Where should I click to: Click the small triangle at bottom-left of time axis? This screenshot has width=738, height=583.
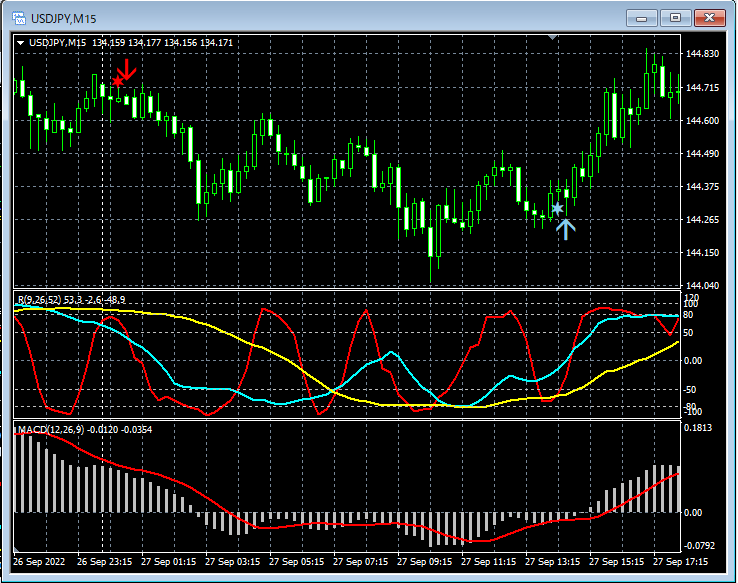tap(17, 550)
